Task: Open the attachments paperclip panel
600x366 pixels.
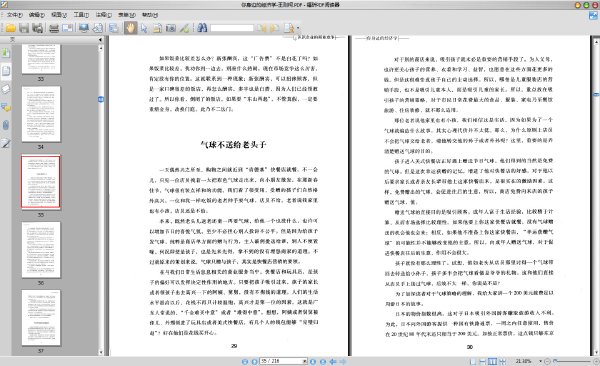Action: (x=6, y=125)
